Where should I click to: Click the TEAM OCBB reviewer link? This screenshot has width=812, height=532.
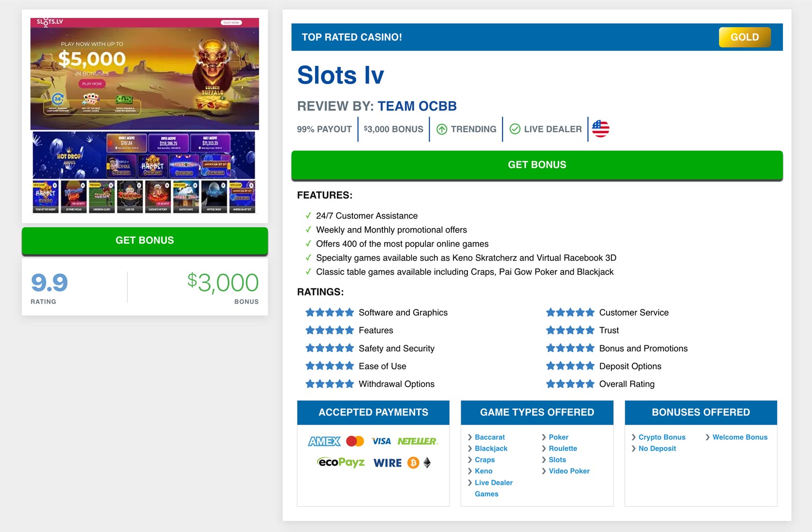tap(417, 106)
